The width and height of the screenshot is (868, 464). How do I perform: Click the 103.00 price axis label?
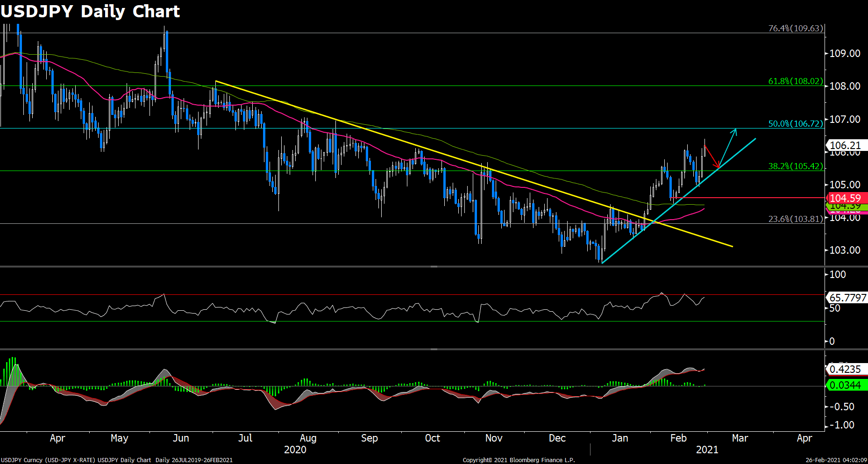coord(845,250)
